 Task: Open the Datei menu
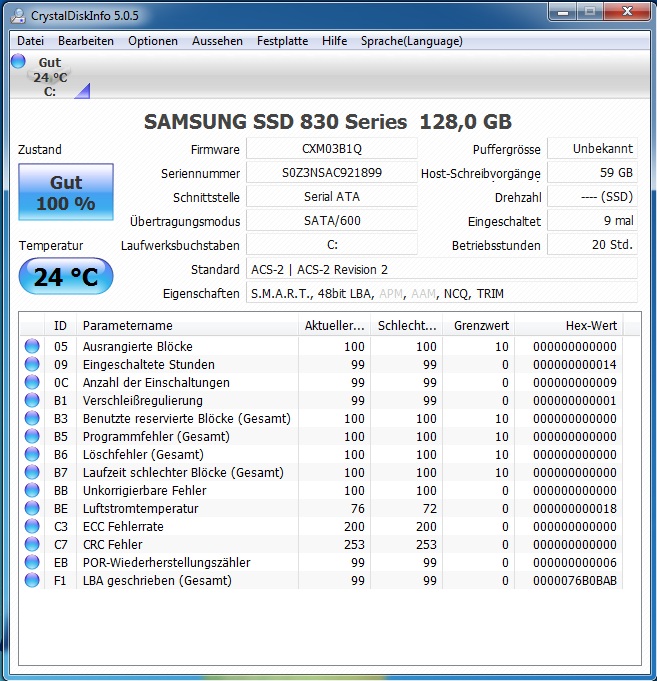tap(30, 41)
